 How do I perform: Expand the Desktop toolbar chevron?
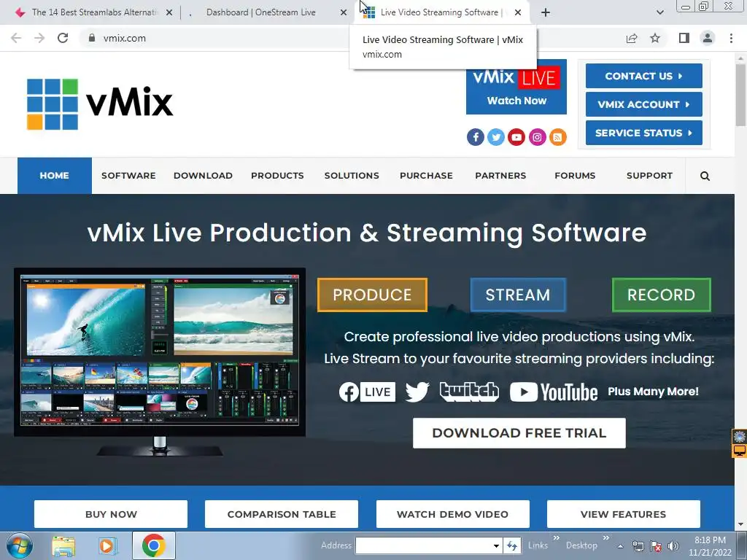[x=605, y=538]
